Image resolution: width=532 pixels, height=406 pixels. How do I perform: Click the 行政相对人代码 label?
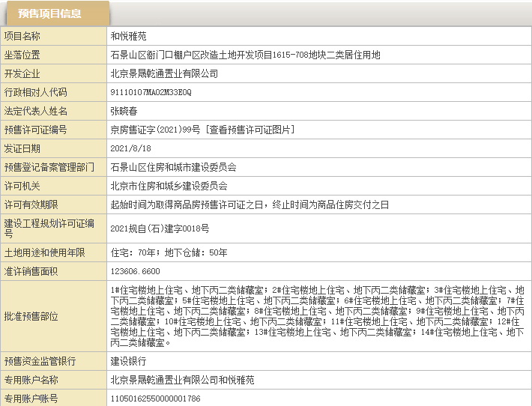[36, 92]
